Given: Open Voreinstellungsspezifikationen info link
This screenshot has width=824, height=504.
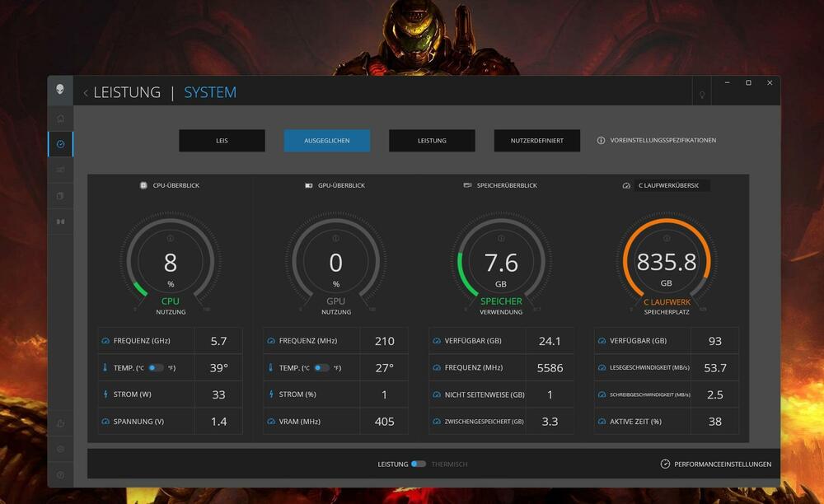Looking at the screenshot, I should click(656, 141).
